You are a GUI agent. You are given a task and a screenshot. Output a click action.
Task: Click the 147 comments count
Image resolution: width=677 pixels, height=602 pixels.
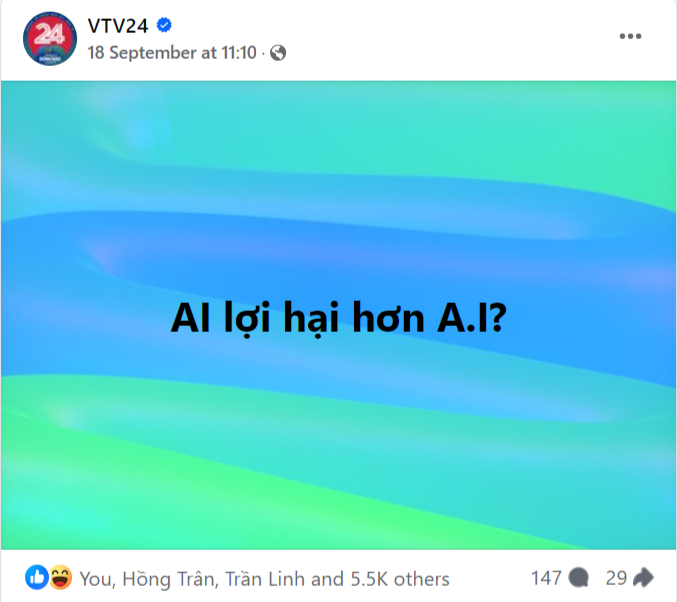click(546, 578)
